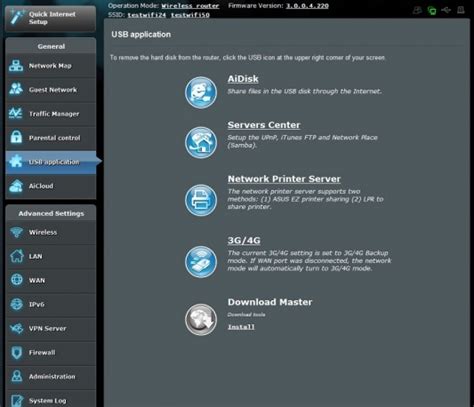Screen dimensions: 474x407
Task: Click the Administration user icon
Action: coord(16,376)
